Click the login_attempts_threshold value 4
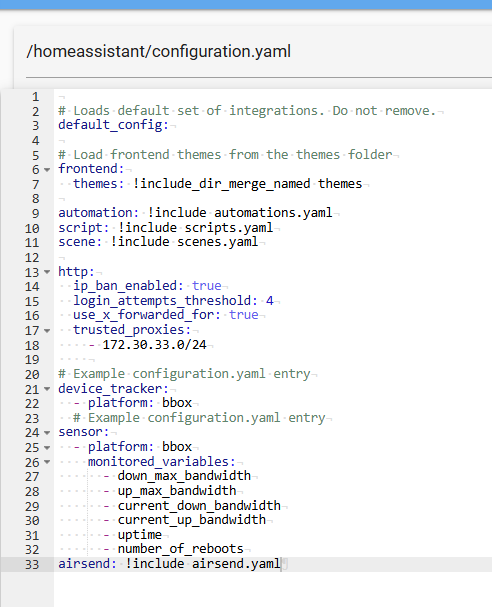Image resolution: width=492 pixels, height=607 pixels. [270, 300]
